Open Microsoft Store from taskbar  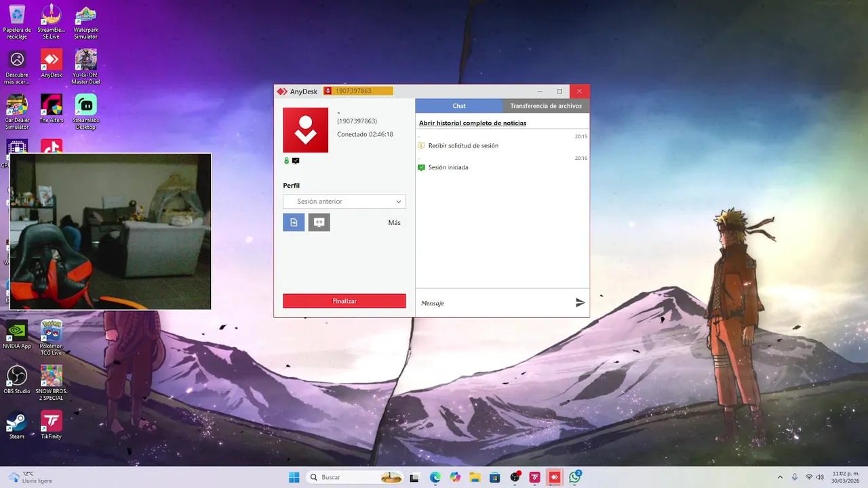coord(495,477)
